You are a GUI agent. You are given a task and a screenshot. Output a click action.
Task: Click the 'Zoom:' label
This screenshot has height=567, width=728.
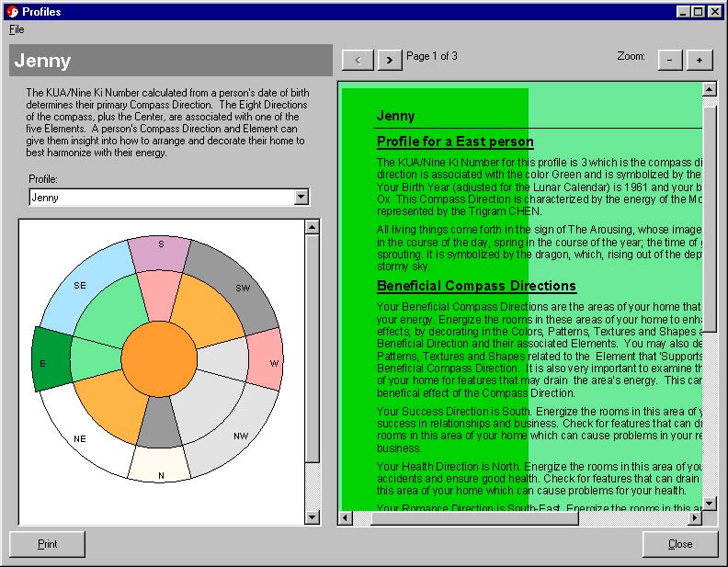(631, 56)
